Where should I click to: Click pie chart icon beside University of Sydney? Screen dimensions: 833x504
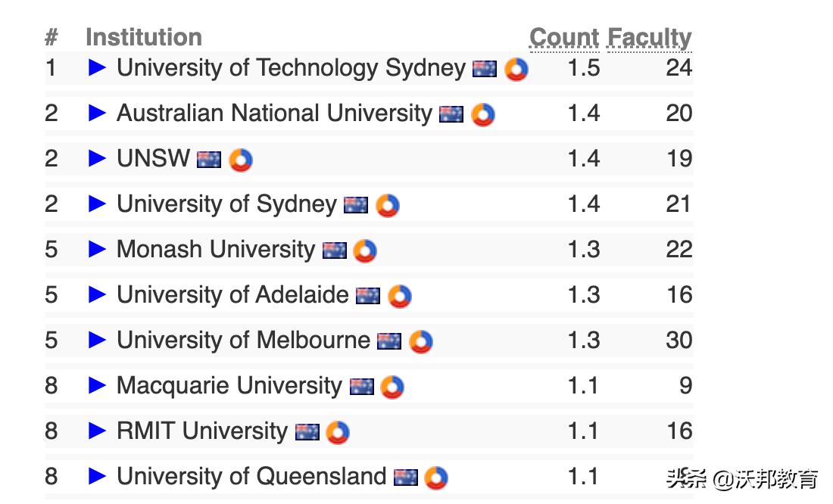coord(388,206)
